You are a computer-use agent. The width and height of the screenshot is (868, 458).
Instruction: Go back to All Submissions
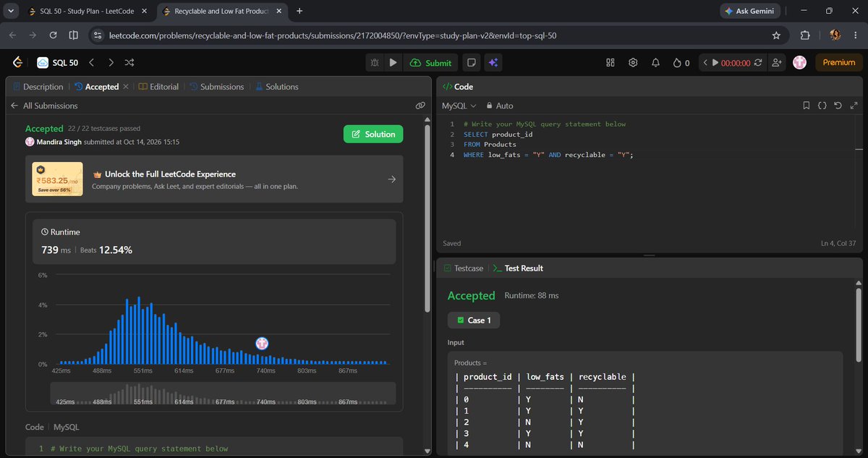coord(44,106)
